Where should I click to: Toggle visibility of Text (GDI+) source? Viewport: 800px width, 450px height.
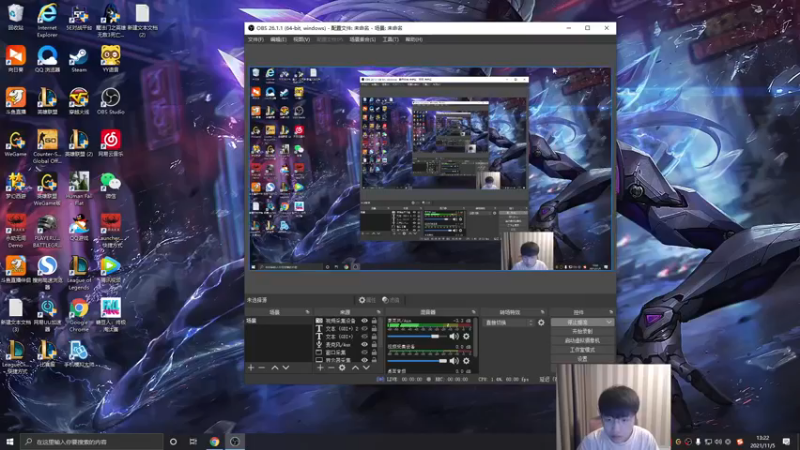pyautogui.click(x=364, y=336)
